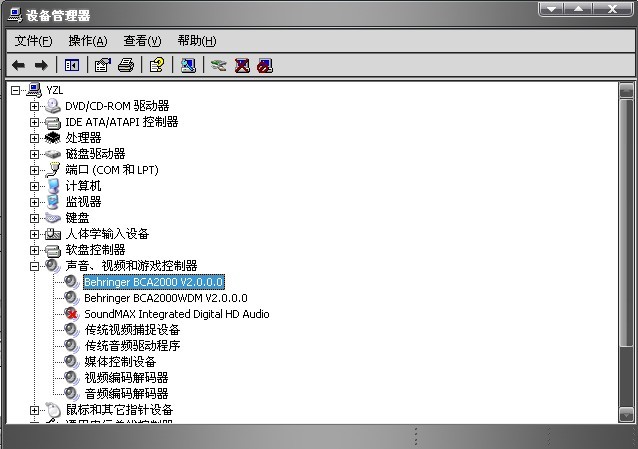Select 视频编码解码器 entry
The height and width of the screenshot is (449, 638).
coord(126,377)
